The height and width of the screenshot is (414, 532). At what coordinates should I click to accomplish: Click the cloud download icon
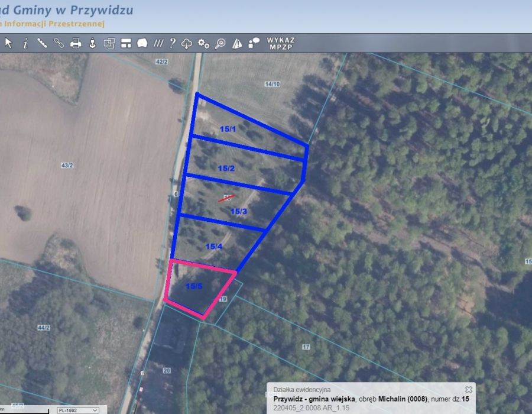(x=187, y=43)
